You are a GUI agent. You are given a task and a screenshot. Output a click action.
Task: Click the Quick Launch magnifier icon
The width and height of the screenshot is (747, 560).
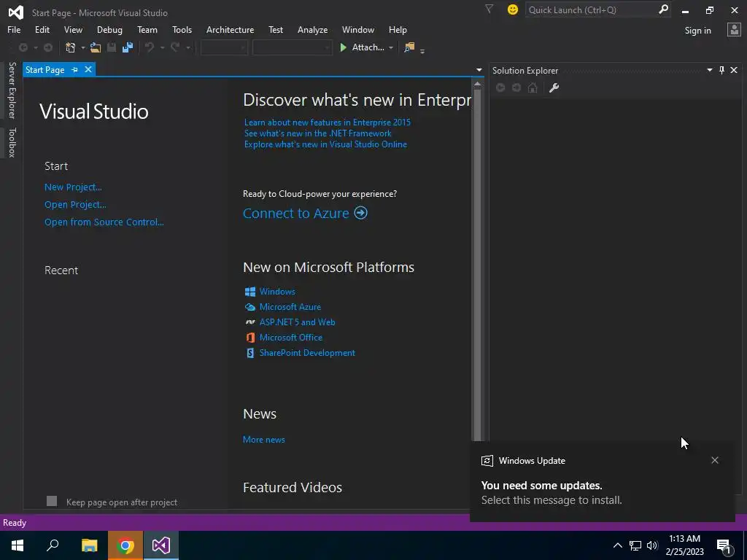(x=663, y=9)
